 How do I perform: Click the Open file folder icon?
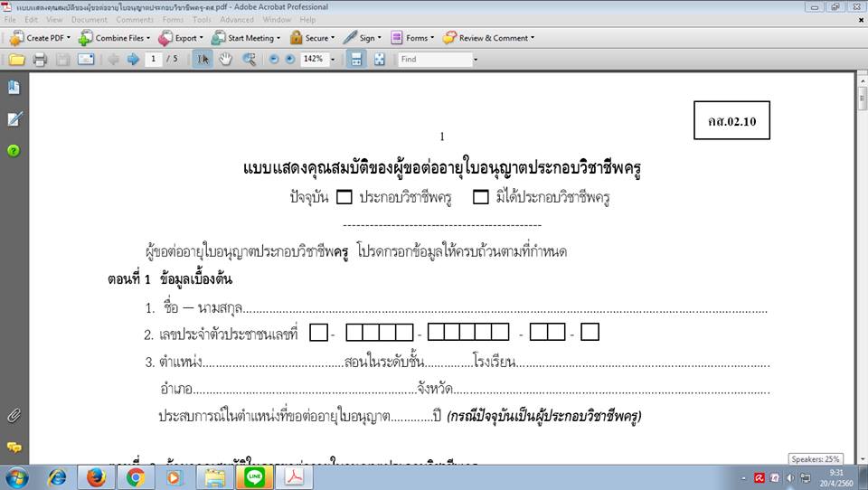pos(16,60)
